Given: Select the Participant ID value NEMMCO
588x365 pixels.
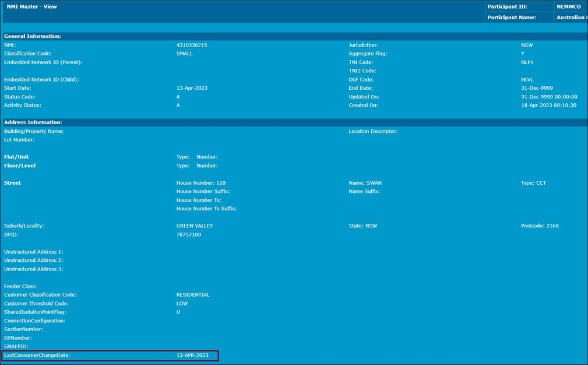Looking at the screenshot, I should [568, 6].
